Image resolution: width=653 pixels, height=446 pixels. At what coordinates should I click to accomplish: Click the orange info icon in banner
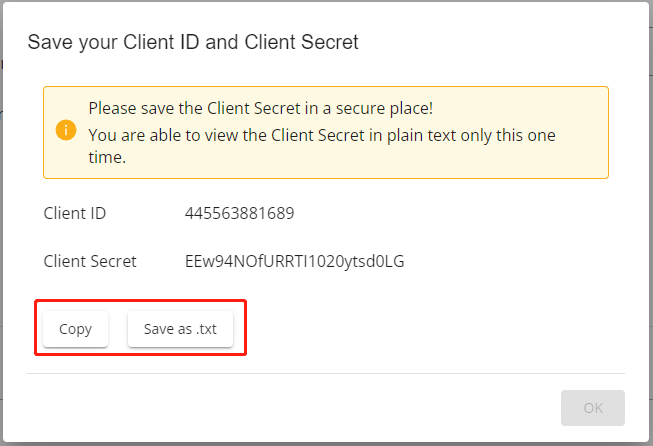coord(66,130)
